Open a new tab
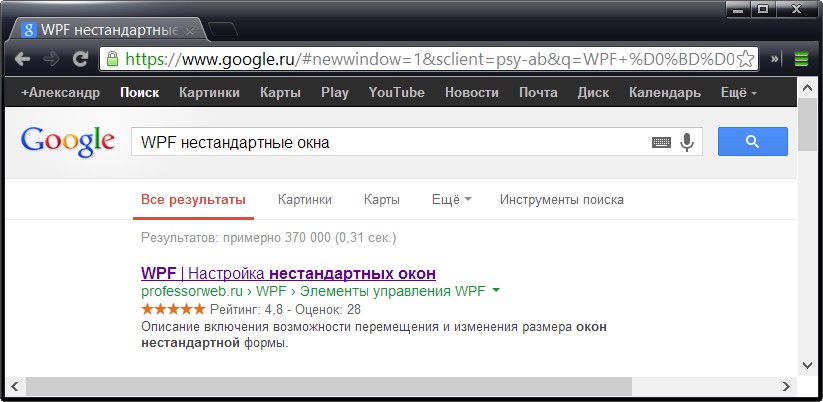 [223, 29]
